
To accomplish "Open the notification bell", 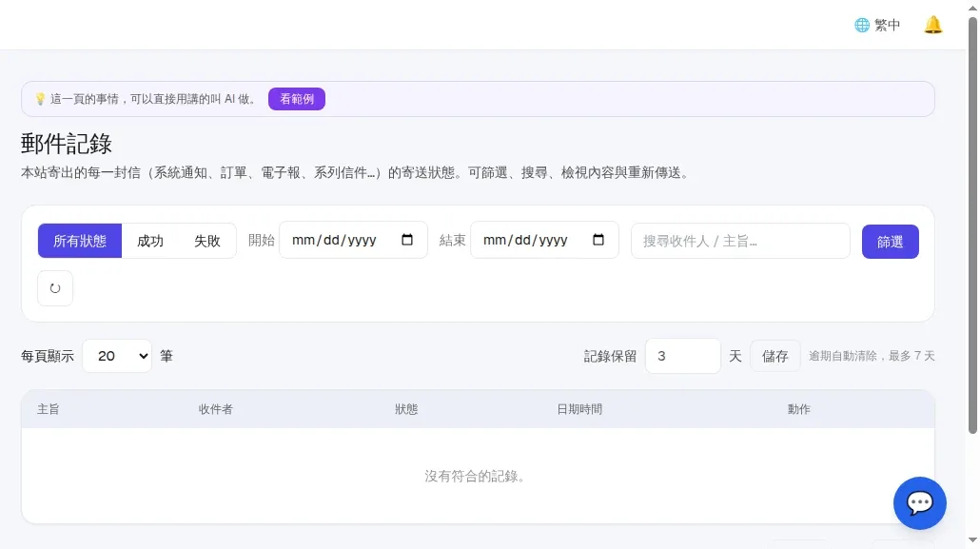I will (932, 25).
